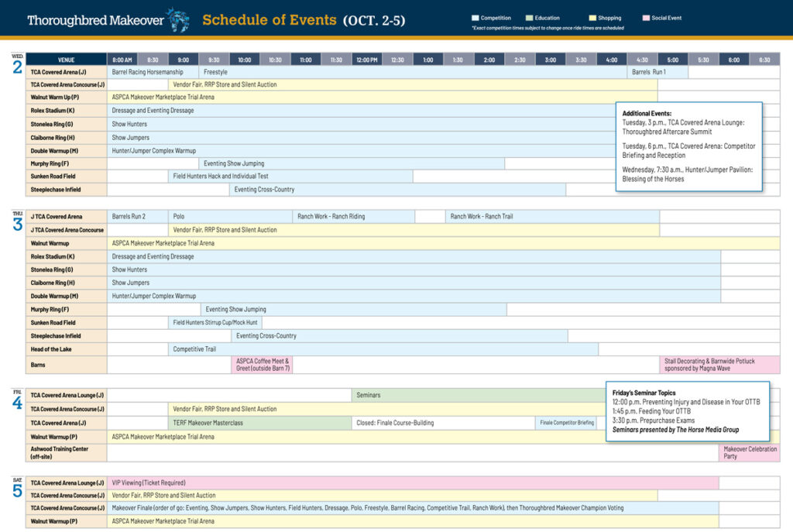
Task: Click the 'SAT 5' day marker
Action: (x=17, y=488)
